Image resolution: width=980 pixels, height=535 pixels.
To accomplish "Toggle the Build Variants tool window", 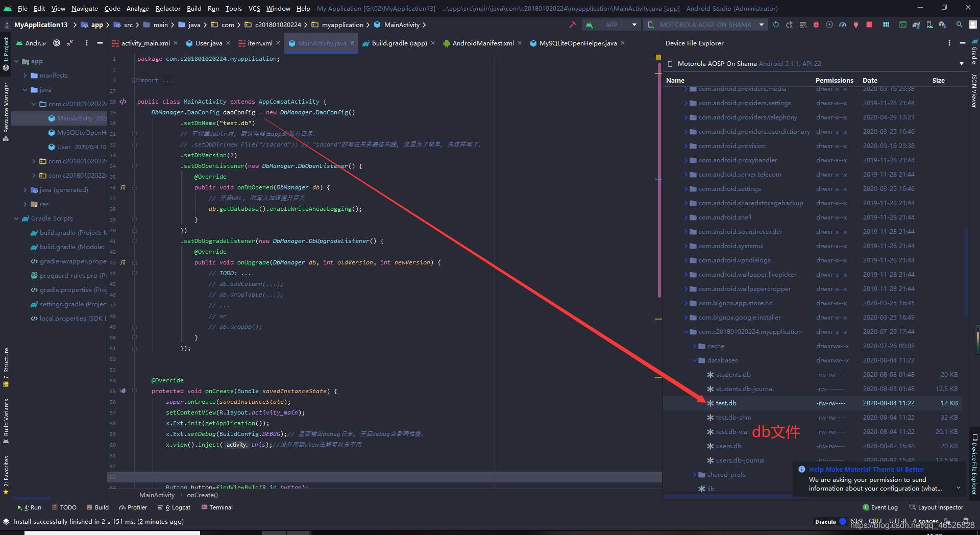I will coord(6,421).
